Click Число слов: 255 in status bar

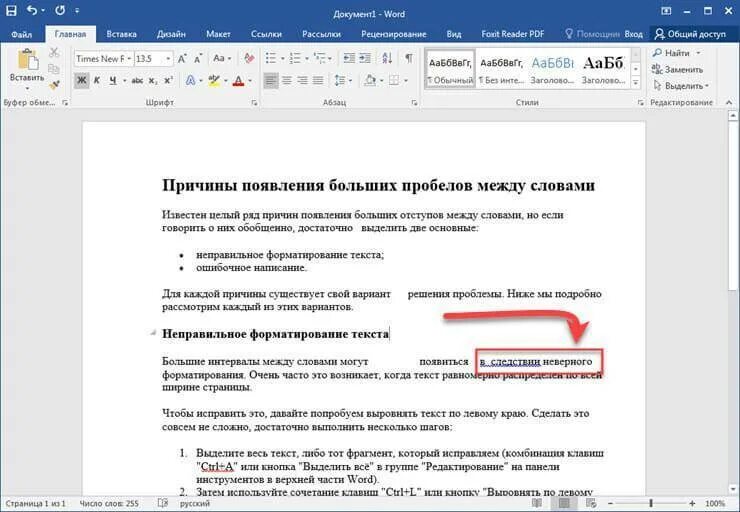coord(109,504)
